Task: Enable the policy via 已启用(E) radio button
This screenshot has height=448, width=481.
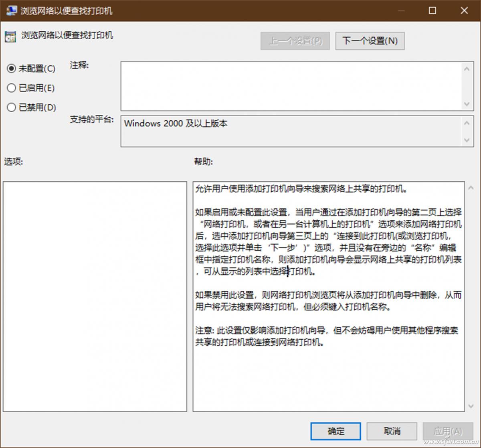Action: tap(11, 88)
